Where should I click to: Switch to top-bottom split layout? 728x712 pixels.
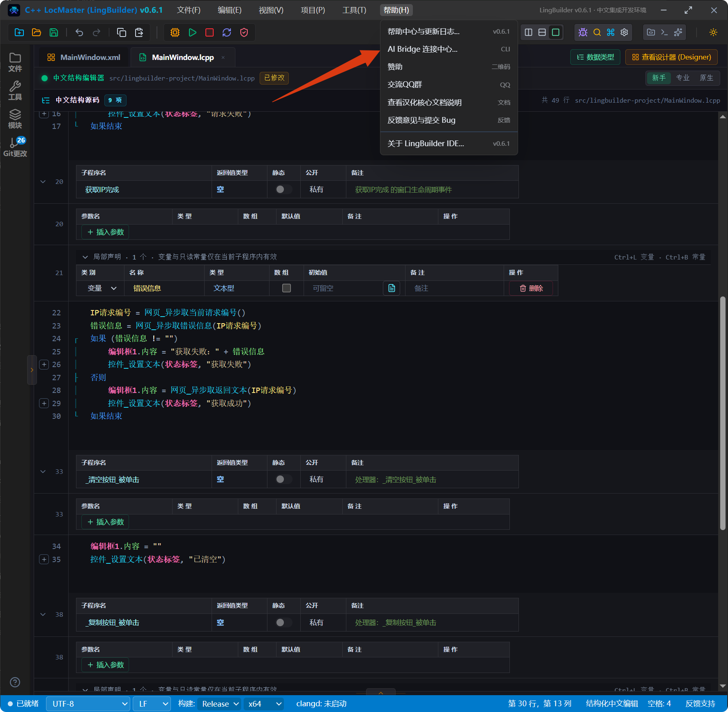click(542, 32)
